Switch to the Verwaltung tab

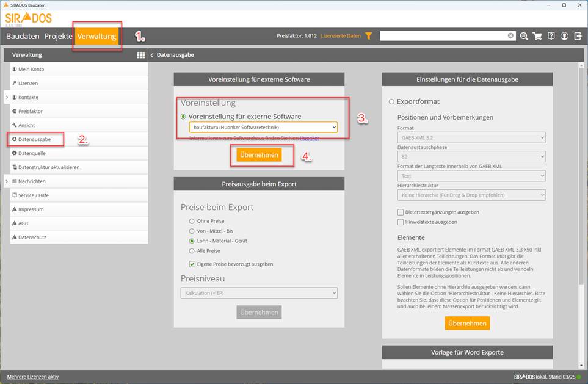coord(96,37)
